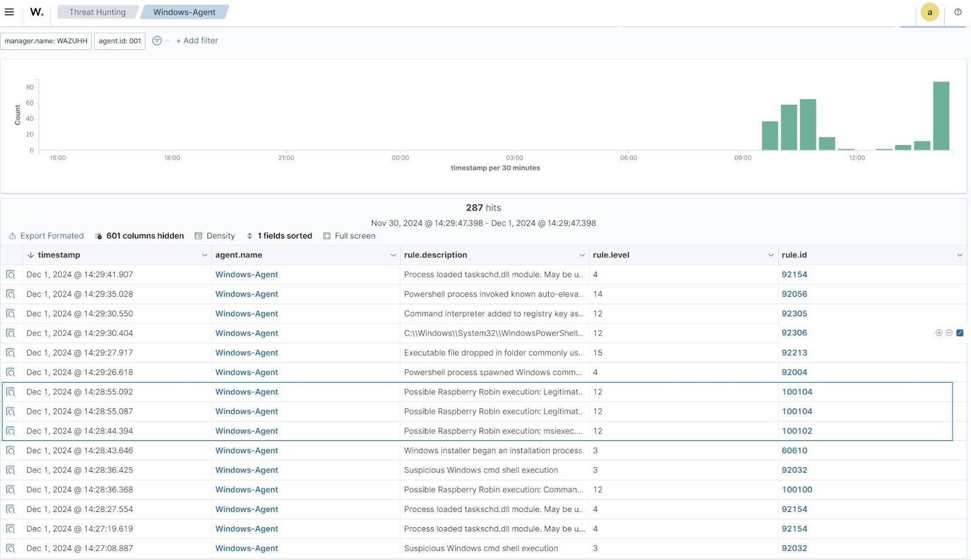The height and width of the screenshot is (560, 971).
Task: Open rule ID 100100 link
Action: coord(797,490)
